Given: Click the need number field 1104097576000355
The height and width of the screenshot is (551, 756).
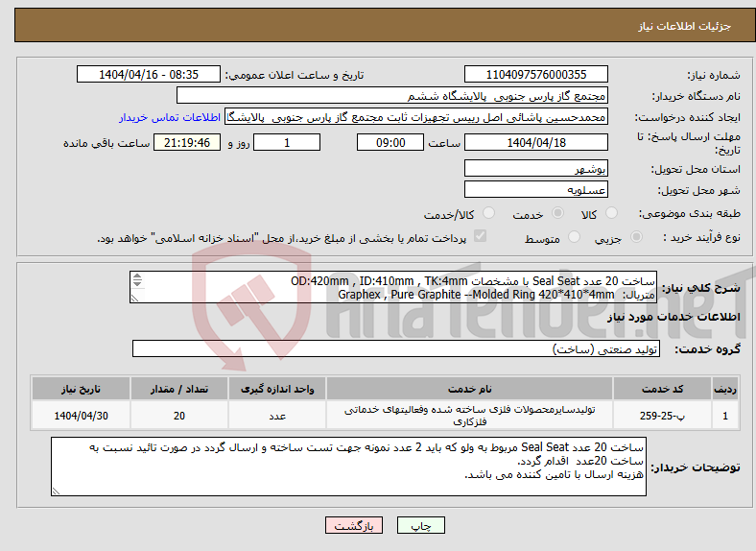Looking at the screenshot, I should point(535,74).
